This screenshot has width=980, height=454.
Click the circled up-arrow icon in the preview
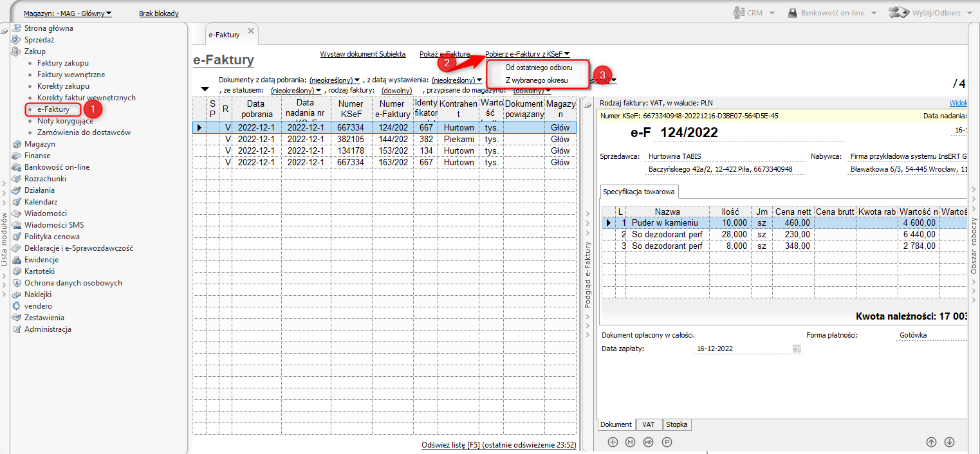[x=931, y=442]
